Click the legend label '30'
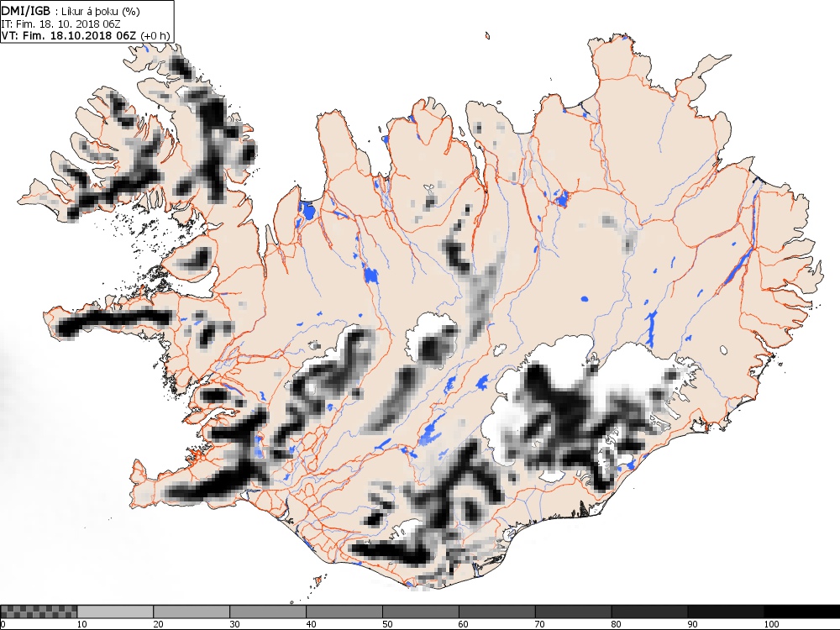This screenshot has height=630, width=840. 234,624
